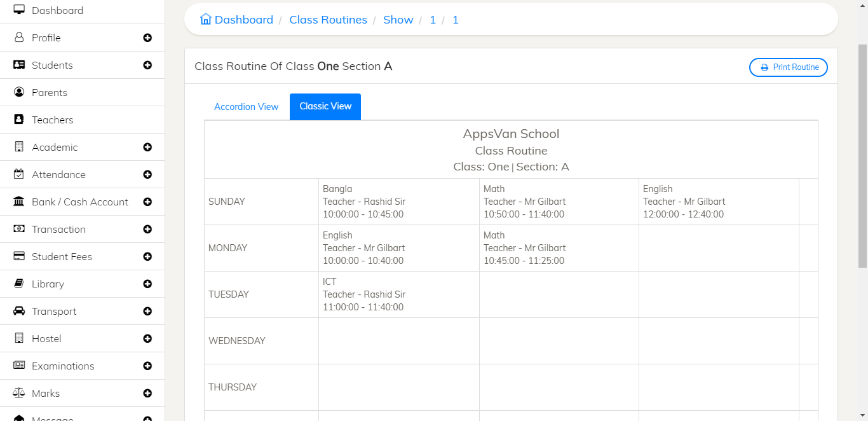Select the Classic View tab
The height and width of the screenshot is (421, 868).
point(325,107)
